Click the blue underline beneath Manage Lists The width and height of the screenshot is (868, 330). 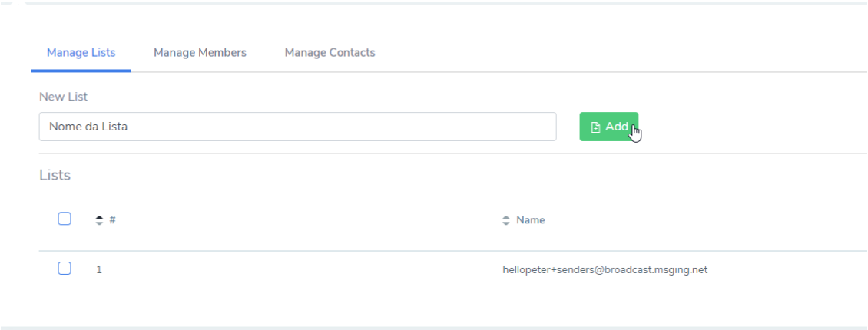(x=81, y=71)
